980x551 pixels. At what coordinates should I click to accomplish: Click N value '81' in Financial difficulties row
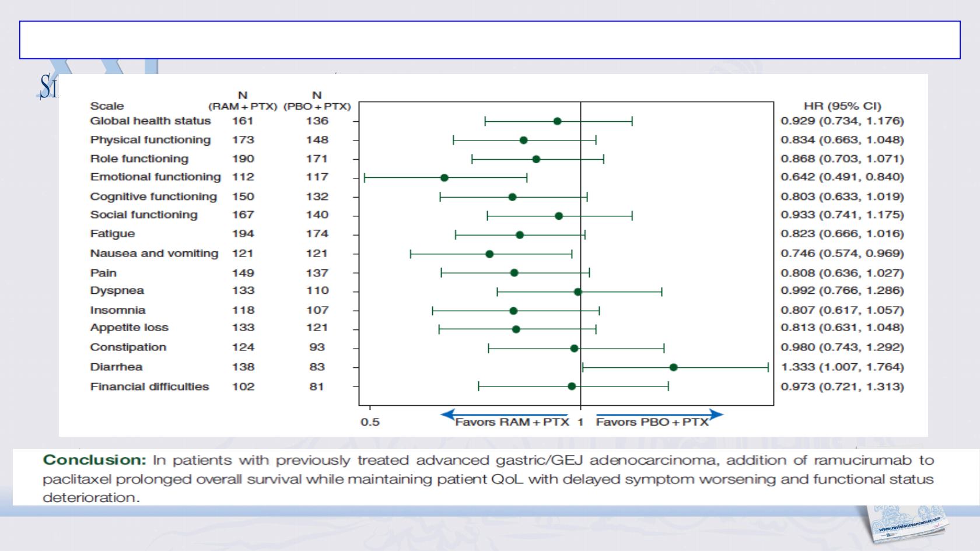[x=317, y=387]
